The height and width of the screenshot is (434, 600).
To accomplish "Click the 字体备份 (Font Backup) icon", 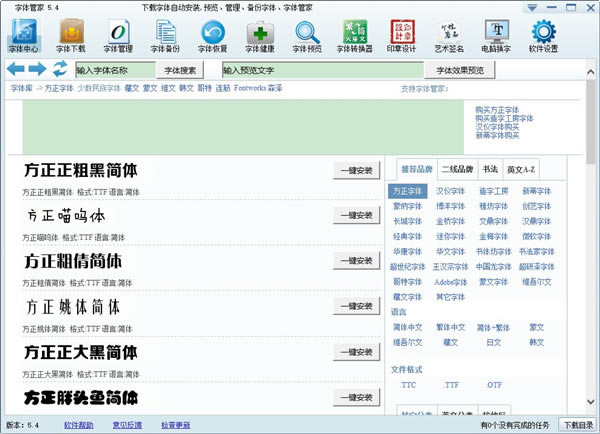I will pos(164,35).
